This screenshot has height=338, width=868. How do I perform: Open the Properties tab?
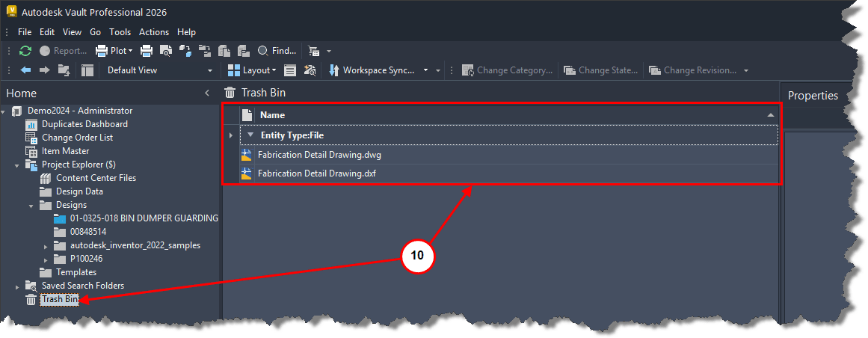pyautogui.click(x=813, y=95)
